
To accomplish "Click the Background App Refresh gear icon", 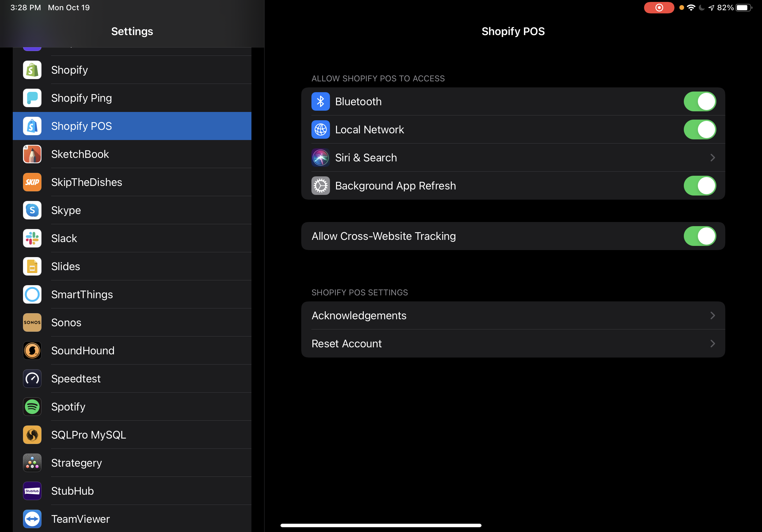I will click(x=321, y=186).
